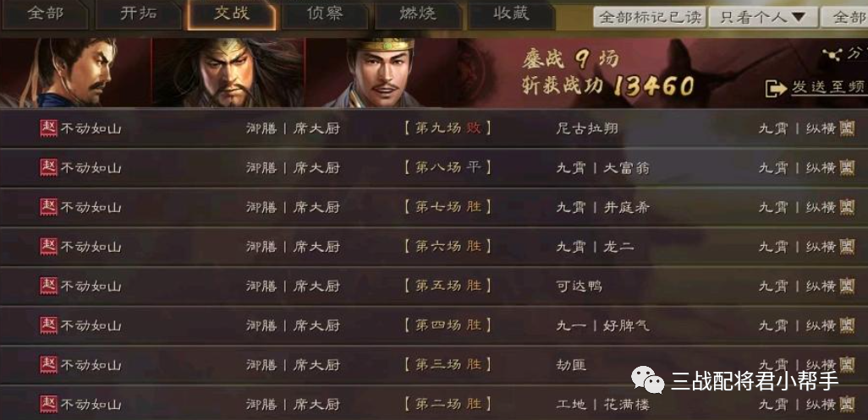Viewport: 868px width, 420px height.
Task: Click the 发送至频道 link
Action: click(x=828, y=87)
